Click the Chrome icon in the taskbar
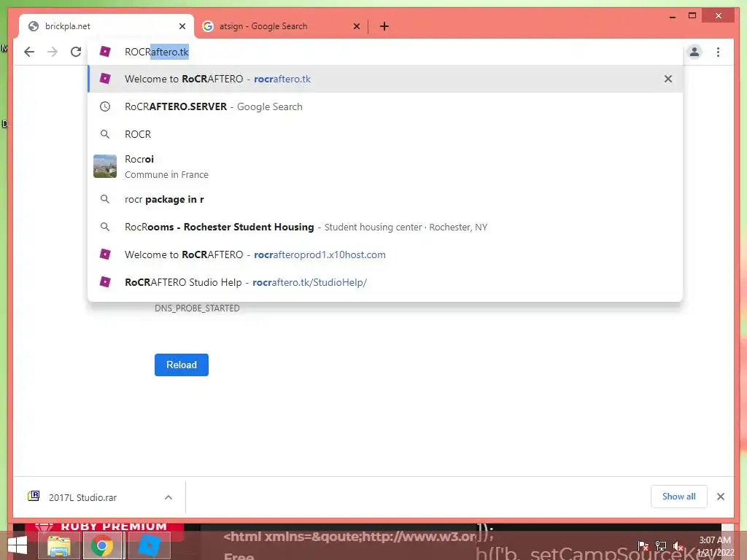Screen dimensions: 747x560 (x=102, y=545)
